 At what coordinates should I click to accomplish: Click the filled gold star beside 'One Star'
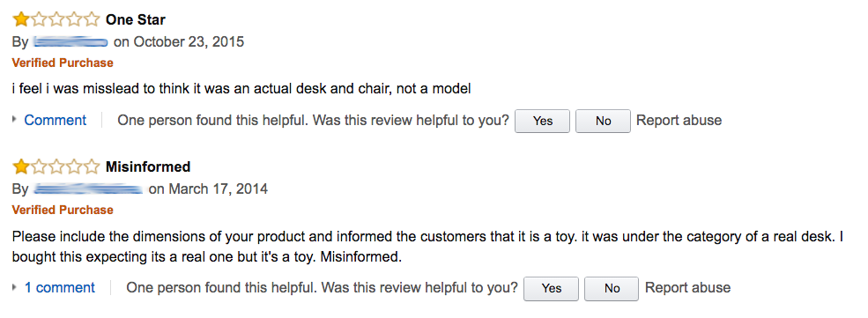click(21, 20)
